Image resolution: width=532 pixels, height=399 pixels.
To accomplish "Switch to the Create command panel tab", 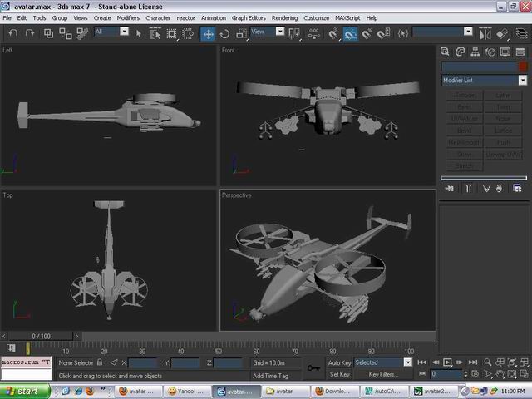I will click(x=445, y=52).
